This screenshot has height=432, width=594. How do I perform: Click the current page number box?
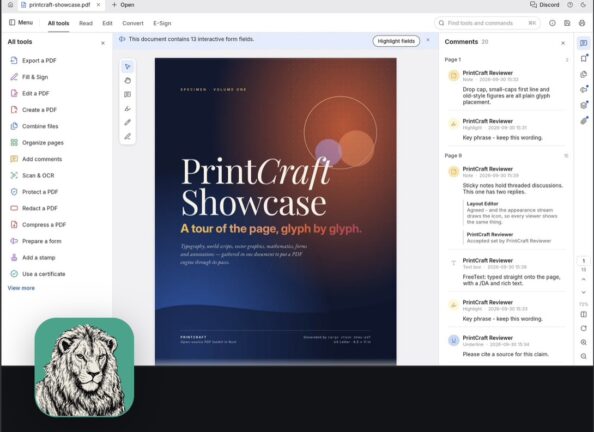tap(583, 261)
